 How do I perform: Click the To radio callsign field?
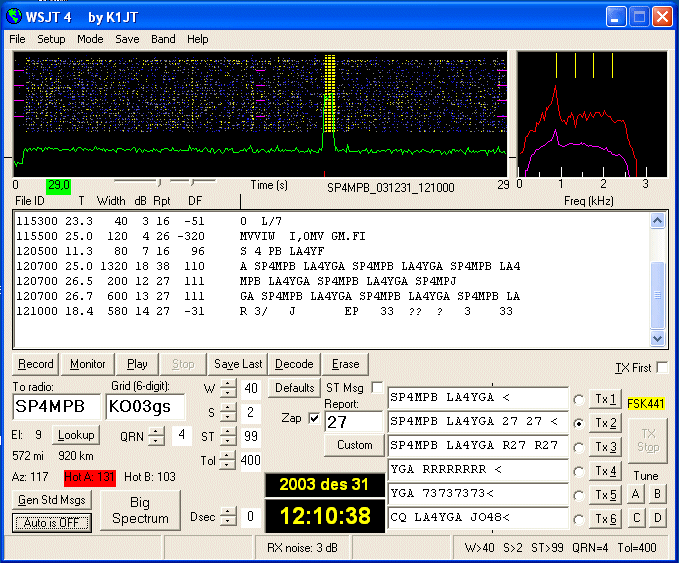pos(56,407)
